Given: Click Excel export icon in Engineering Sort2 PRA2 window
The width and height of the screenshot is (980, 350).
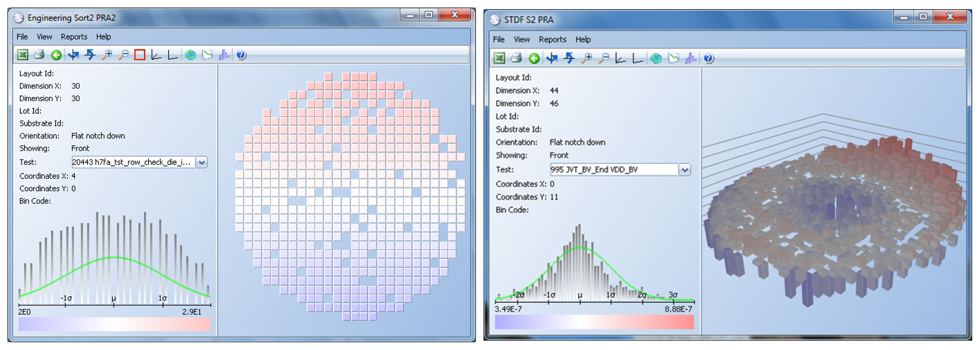Looking at the screenshot, I should tap(23, 55).
